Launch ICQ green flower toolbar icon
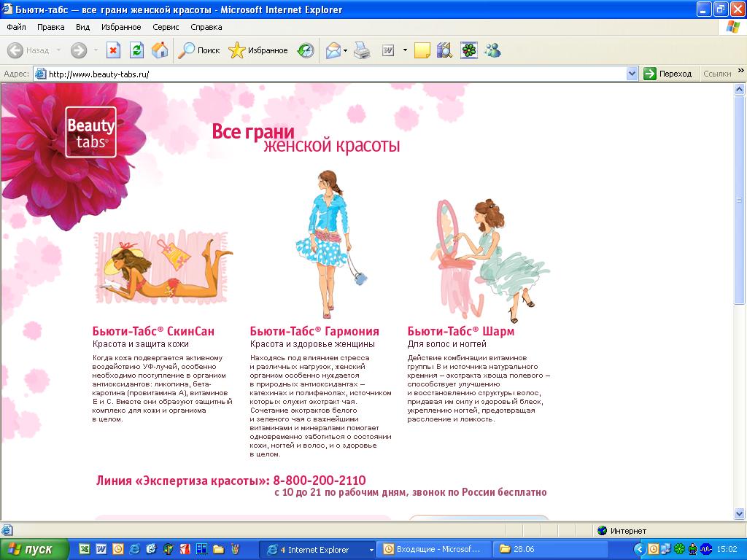Screen dimensions: 747x560 [469, 50]
